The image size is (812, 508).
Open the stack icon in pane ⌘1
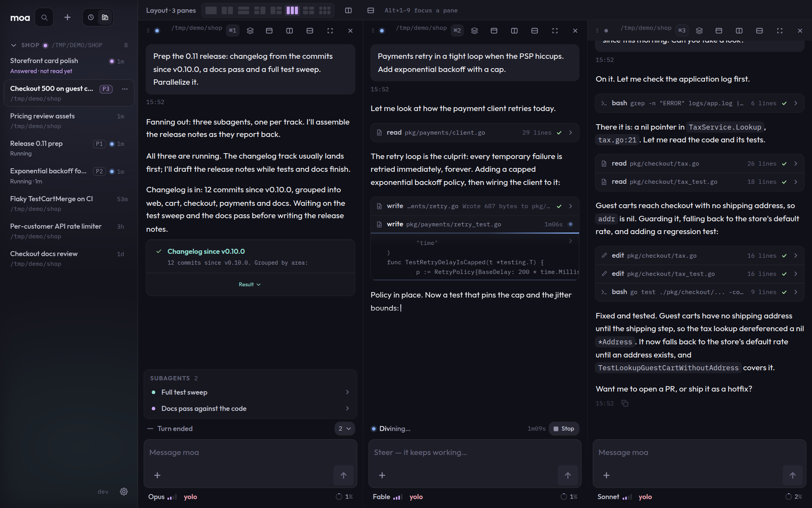[250, 31]
